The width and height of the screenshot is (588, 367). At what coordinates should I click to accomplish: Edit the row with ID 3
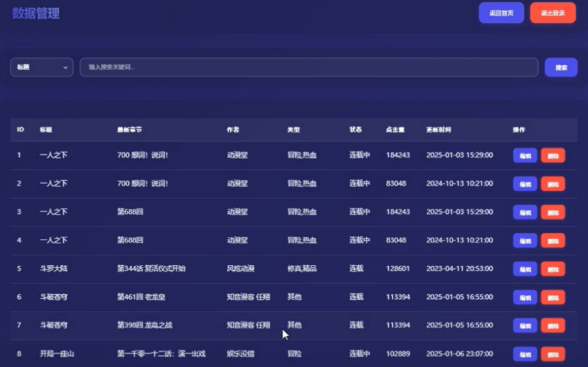(525, 213)
